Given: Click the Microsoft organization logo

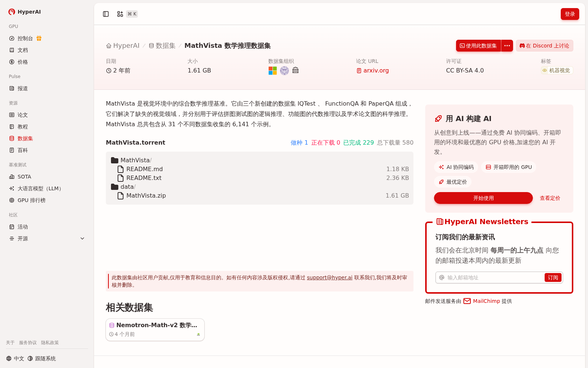Looking at the screenshot, I should (273, 70).
